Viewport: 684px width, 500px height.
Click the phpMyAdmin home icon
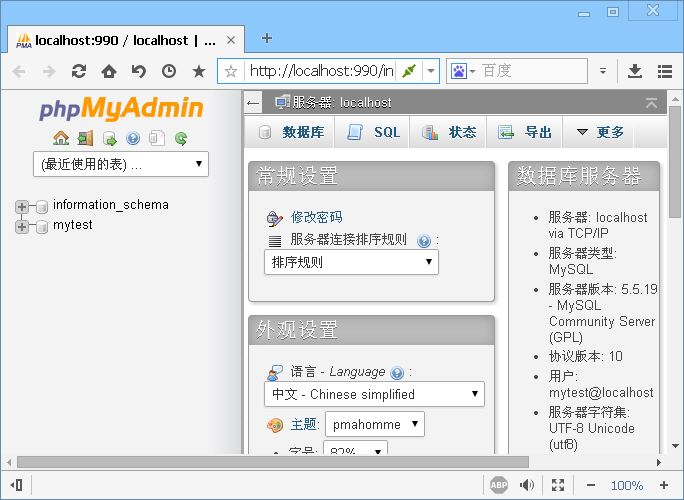pyautogui.click(x=61, y=138)
